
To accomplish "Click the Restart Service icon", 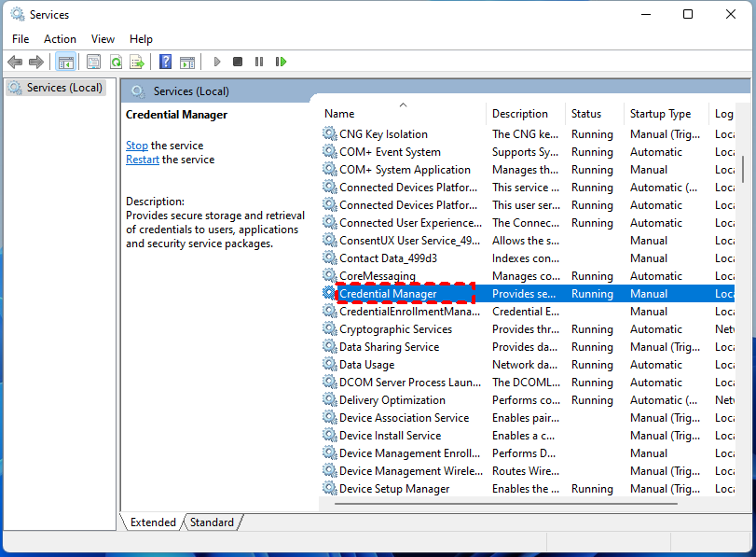I will 282,62.
